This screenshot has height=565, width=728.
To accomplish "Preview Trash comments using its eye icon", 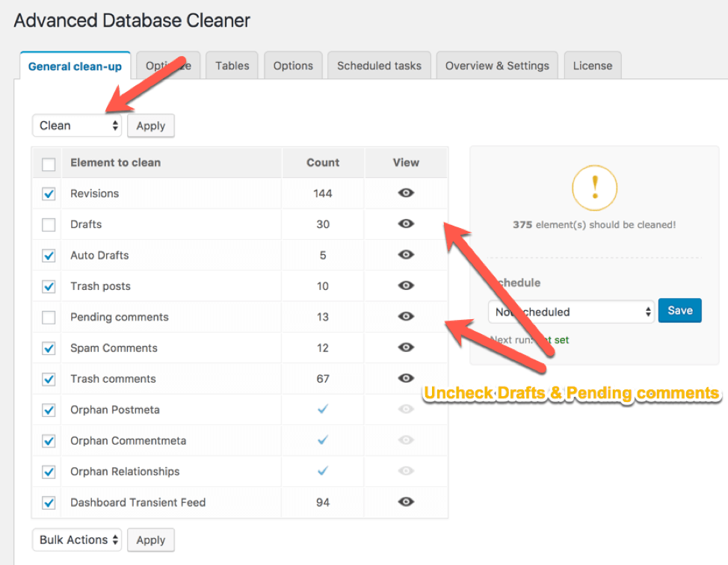I will click(x=406, y=379).
